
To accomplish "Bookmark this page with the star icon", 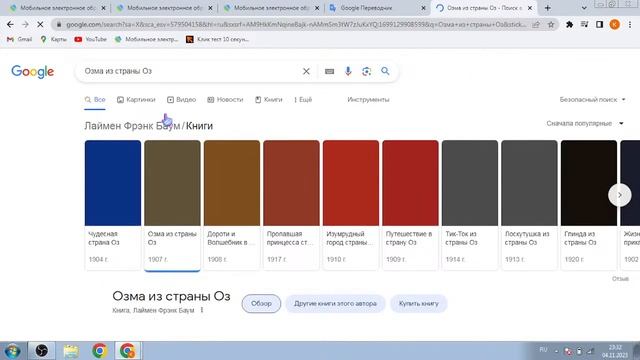I will coord(551,24).
